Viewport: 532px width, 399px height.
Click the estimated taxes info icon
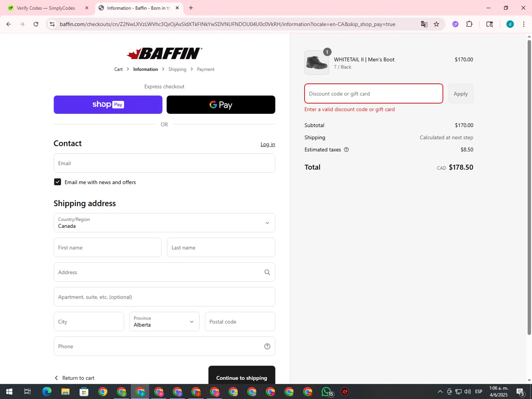coord(347,150)
